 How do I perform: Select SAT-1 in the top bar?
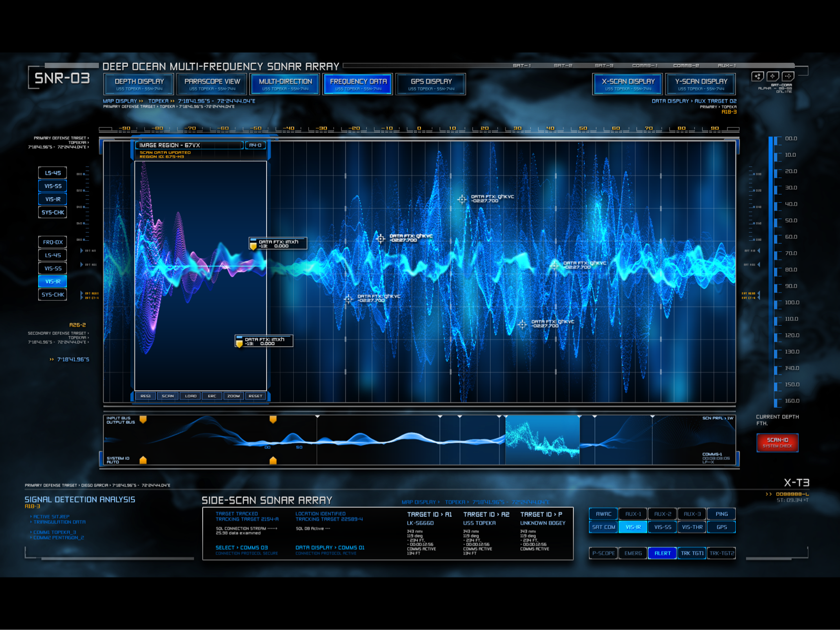[522, 65]
